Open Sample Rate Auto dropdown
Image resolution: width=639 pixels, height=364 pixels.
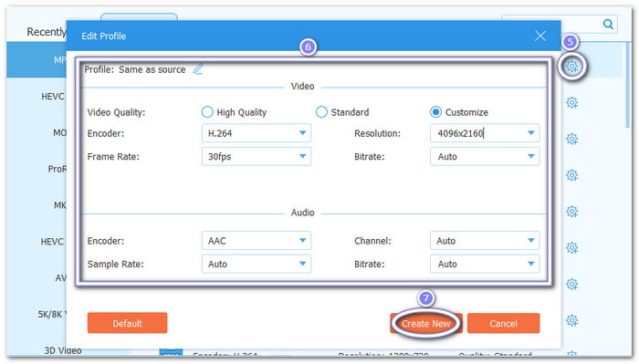point(257,264)
